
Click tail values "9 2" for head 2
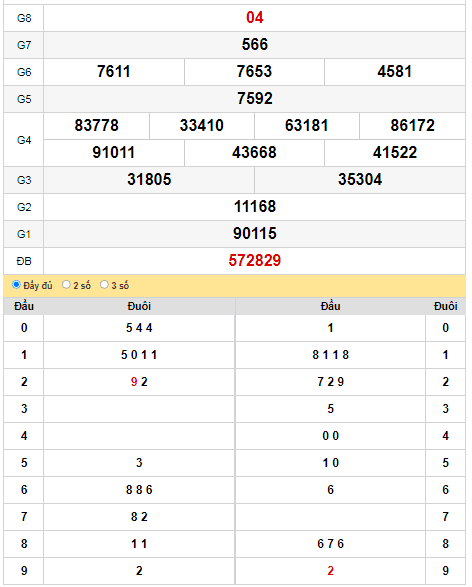pos(139,382)
